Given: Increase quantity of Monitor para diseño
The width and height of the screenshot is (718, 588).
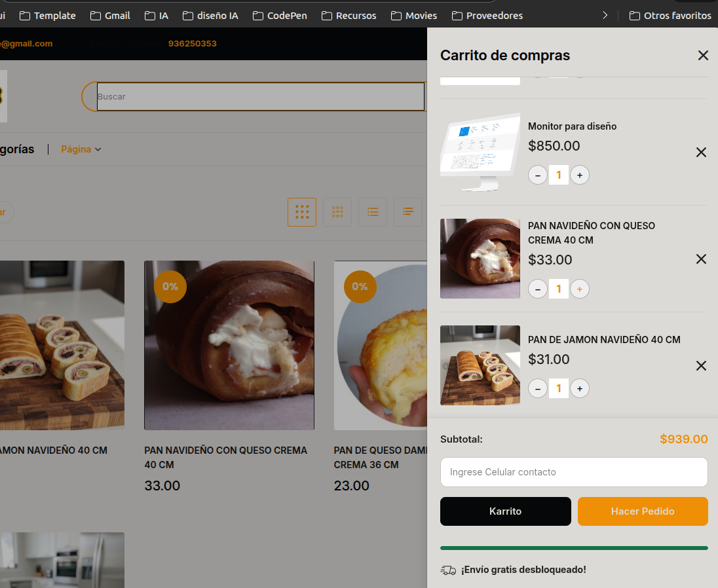Looking at the screenshot, I should coord(579,175).
